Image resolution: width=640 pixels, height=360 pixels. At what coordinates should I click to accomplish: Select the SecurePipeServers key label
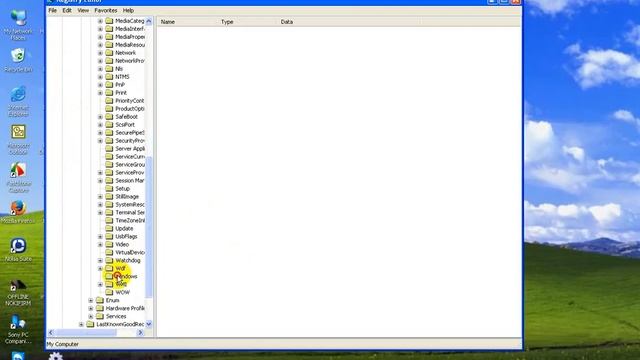pos(130,133)
